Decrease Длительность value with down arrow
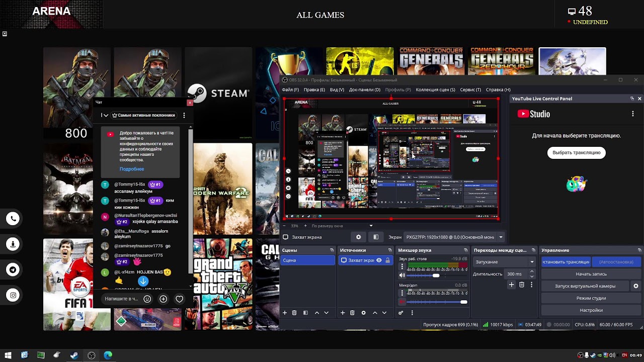The width and height of the screenshot is (644, 362). pyautogui.click(x=532, y=277)
